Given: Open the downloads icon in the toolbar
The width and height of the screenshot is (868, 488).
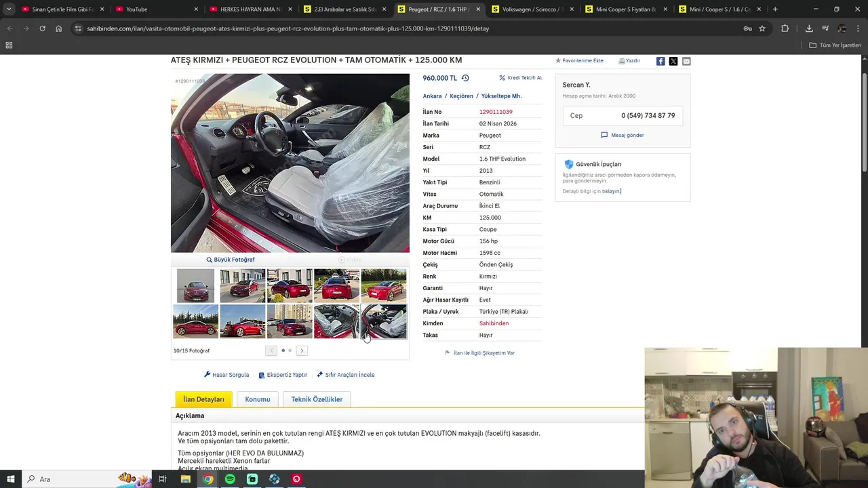Looking at the screenshot, I should pos(809,28).
